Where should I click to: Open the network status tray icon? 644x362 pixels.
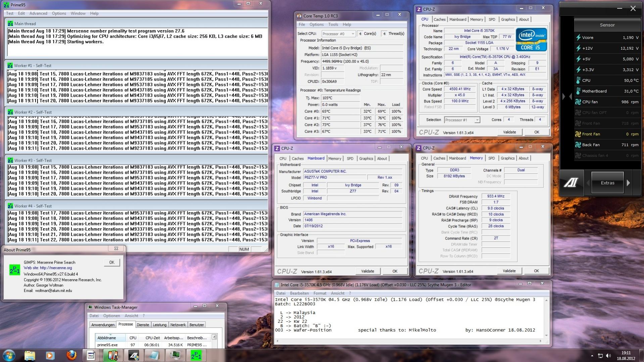point(600,356)
